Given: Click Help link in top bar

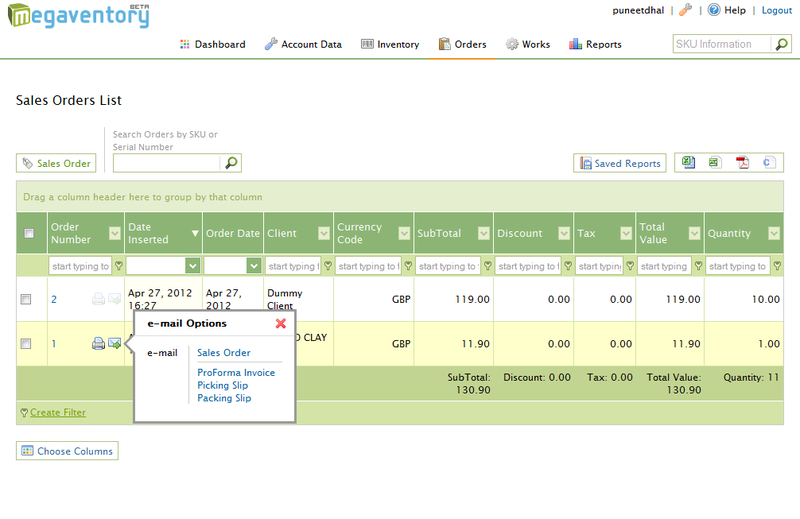Looking at the screenshot, I should point(735,10).
